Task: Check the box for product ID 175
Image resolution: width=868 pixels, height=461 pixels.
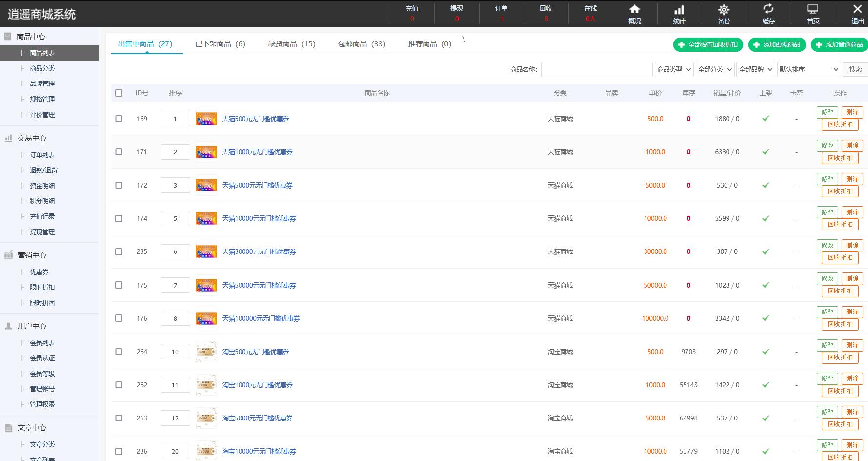Action: point(119,285)
